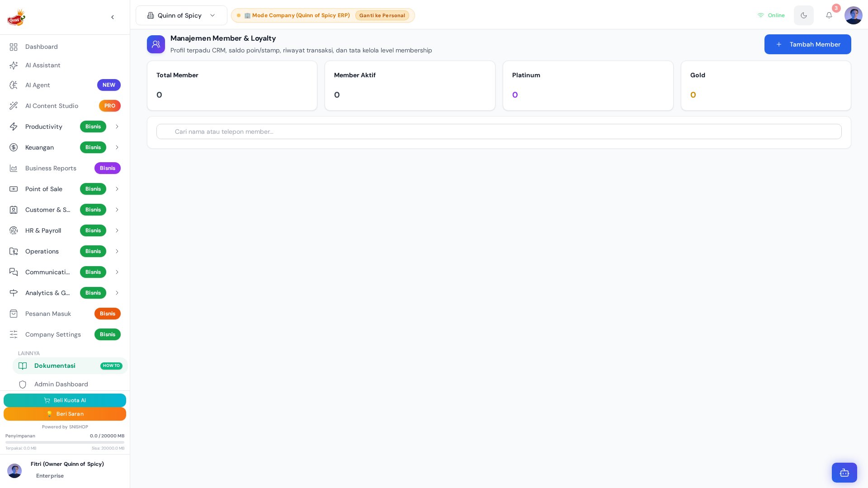The image size is (868, 488).
Task: Click the Admin Dashboard shield icon
Action: (x=23, y=385)
